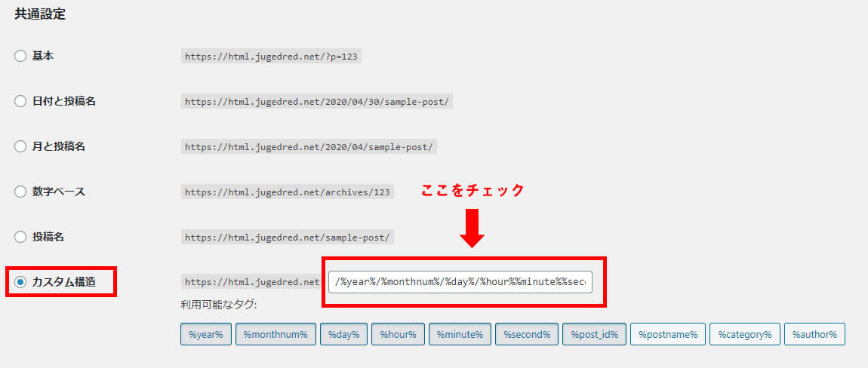Image resolution: width=868 pixels, height=368 pixels.
Task: Select the 月と投稿名 radio option
Action: 20,146
